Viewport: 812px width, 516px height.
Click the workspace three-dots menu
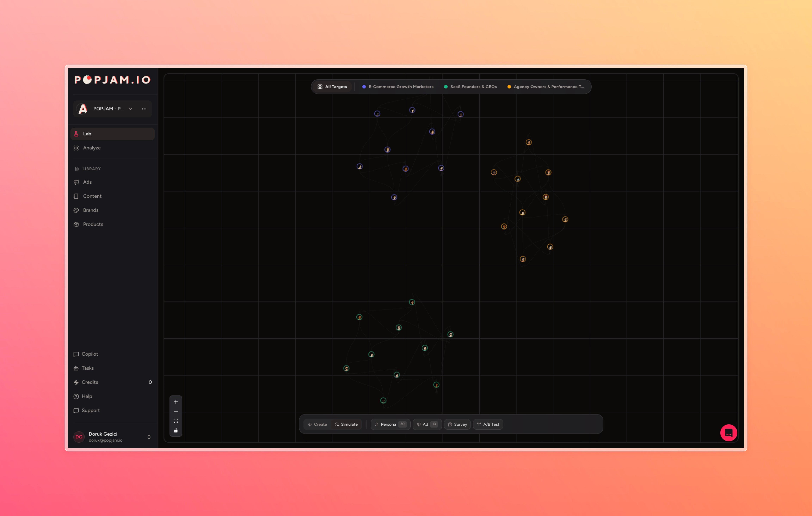(144, 109)
